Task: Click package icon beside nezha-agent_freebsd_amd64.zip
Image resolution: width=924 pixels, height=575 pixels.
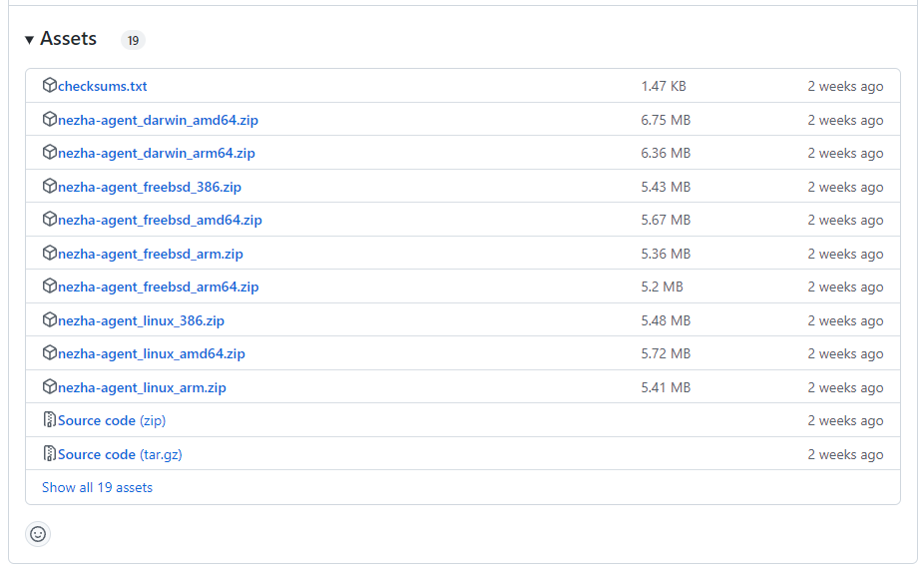Action: coord(50,219)
